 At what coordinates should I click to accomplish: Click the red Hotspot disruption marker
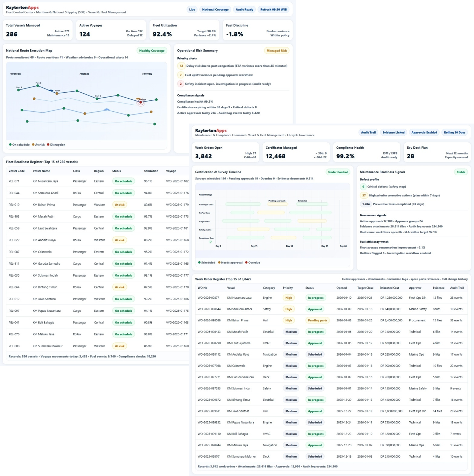(140, 102)
